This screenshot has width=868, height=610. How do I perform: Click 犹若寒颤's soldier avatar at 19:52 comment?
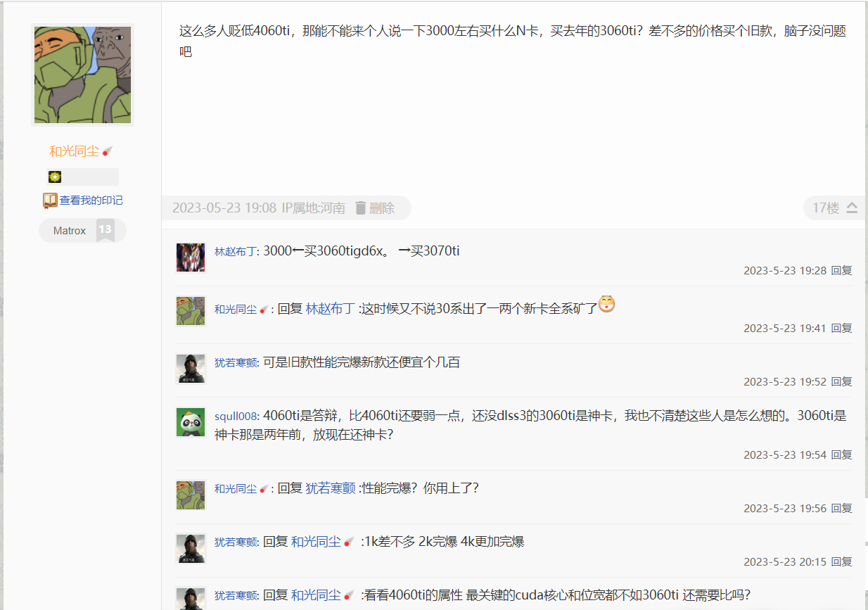click(191, 369)
